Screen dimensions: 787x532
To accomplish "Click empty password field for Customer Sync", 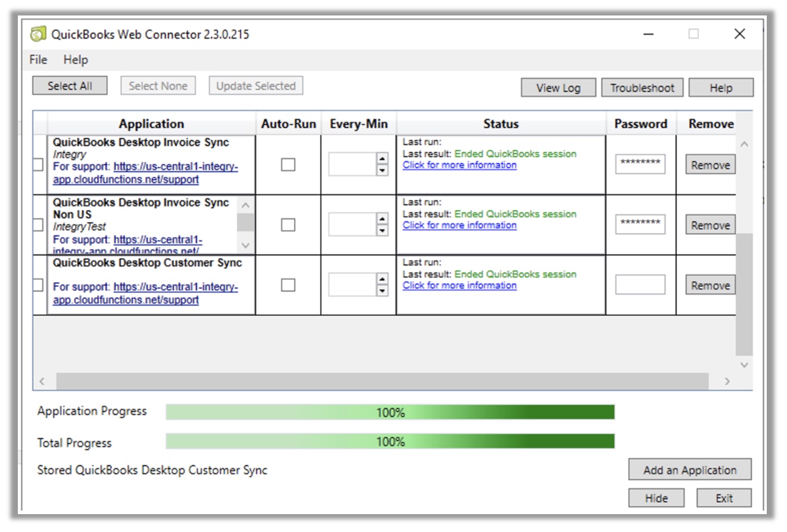I will tap(640, 284).
